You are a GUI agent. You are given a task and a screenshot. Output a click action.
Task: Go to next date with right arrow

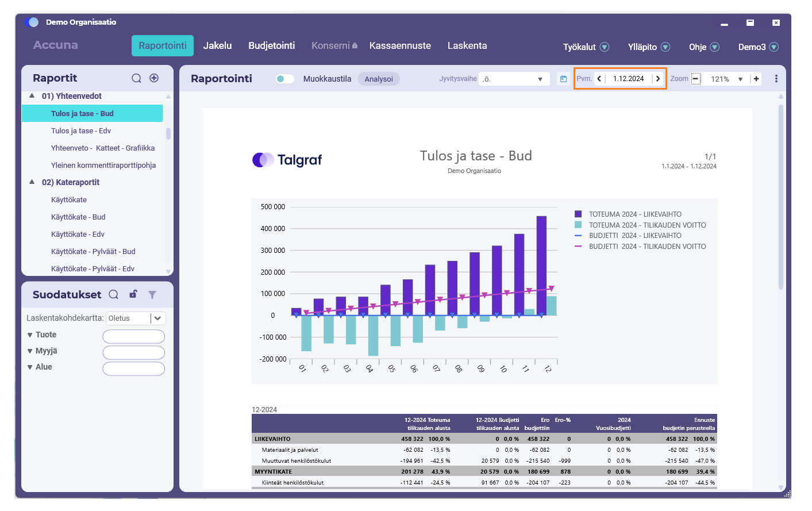658,79
